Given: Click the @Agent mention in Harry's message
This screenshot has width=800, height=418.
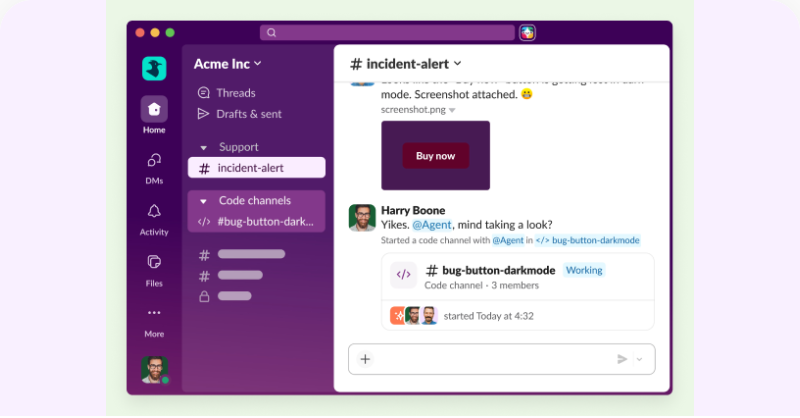Looking at the screenshot, I should (432, 225).
